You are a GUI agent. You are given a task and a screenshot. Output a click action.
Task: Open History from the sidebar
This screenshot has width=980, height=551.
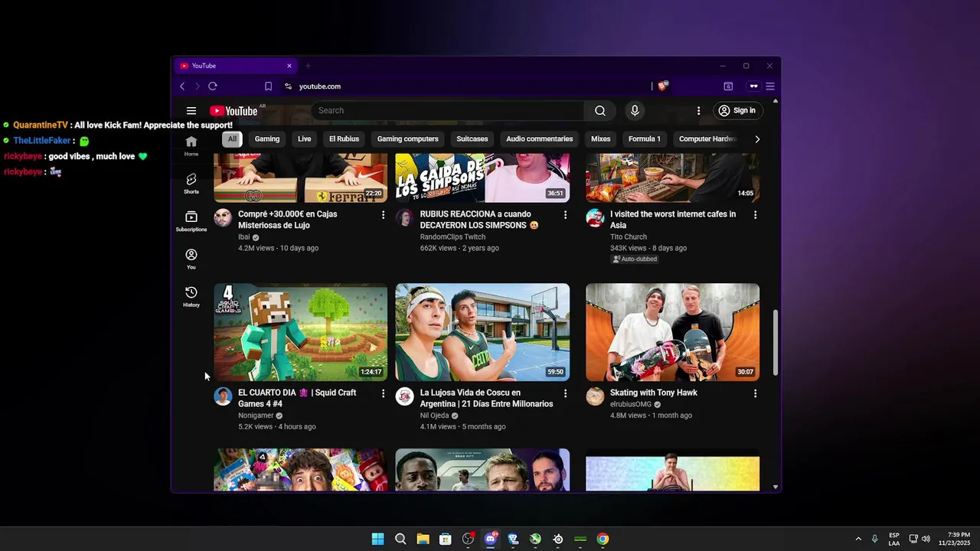[x=191, y=296]
